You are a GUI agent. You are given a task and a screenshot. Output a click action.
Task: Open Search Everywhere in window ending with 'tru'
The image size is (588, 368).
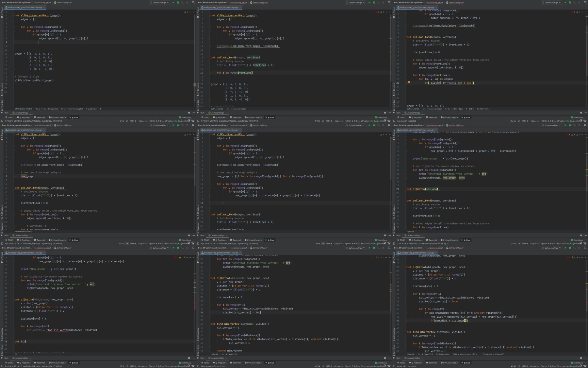(x=389, y=248)
